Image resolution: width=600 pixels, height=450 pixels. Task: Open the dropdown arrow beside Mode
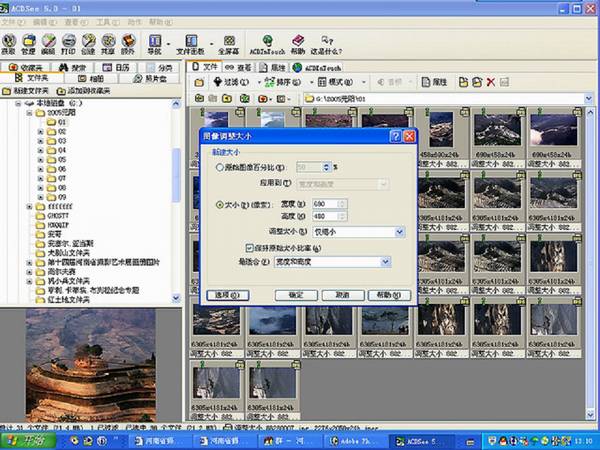364,82
